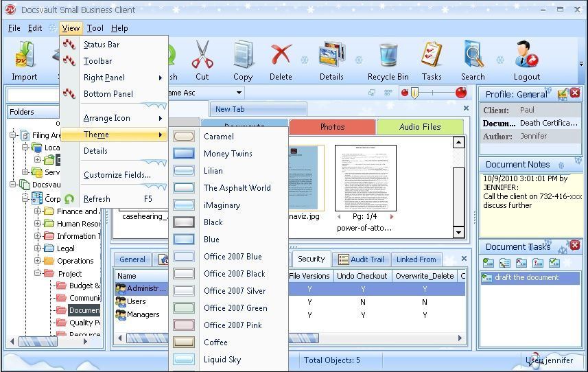Viewport: 588px width, 372px height.
Task: Expand the Finance folder tree node
Action: pyautogui.click(x=37, y=211)
